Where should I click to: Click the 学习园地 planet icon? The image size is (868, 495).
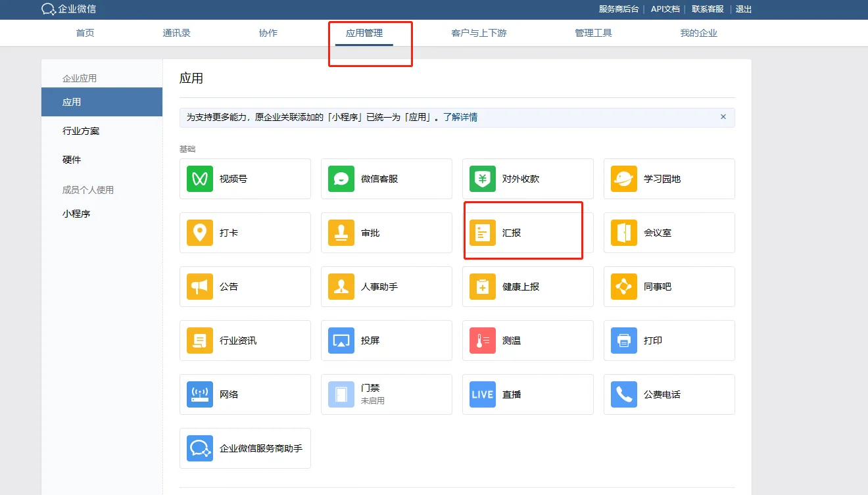click(624, 179)
